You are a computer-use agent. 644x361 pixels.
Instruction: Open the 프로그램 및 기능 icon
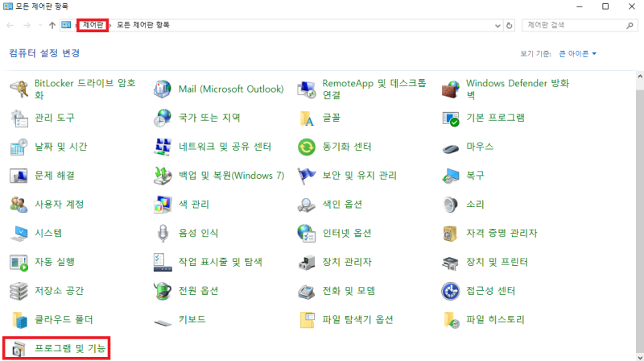pos(19,349)
